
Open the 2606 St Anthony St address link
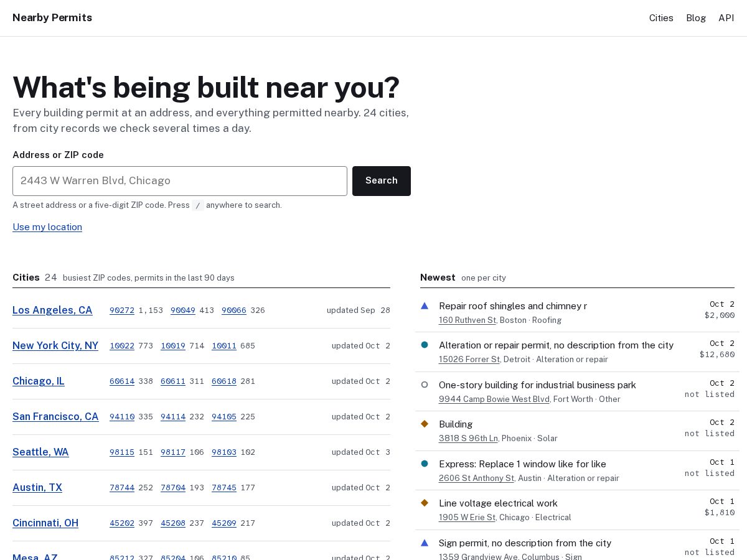(476, 478)
